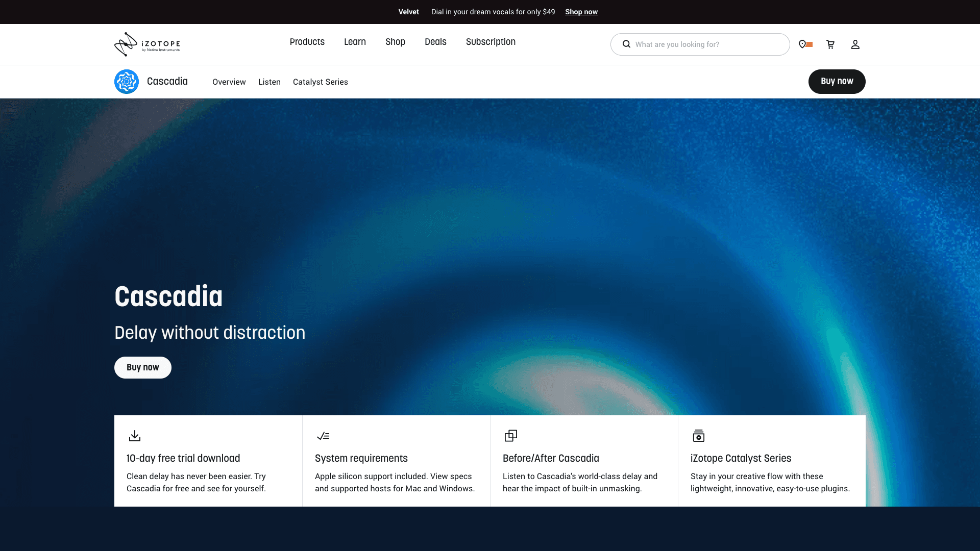This screenshot has width=980, height=551.
Task: Switch to the Listen section tab
Action: (269, 82)
